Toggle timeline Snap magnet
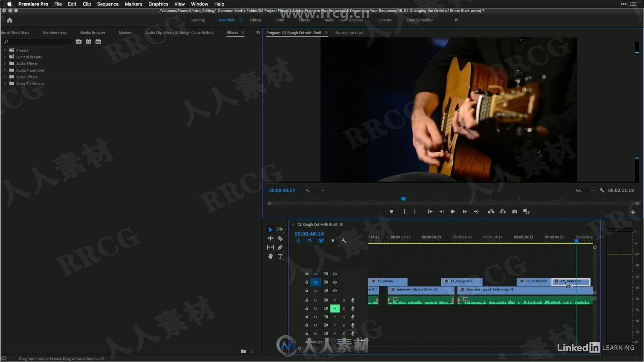 (309, 241)
